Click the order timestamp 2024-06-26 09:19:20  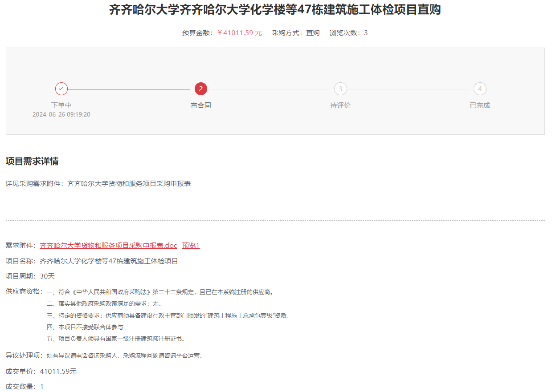click(x=61, y=115)
